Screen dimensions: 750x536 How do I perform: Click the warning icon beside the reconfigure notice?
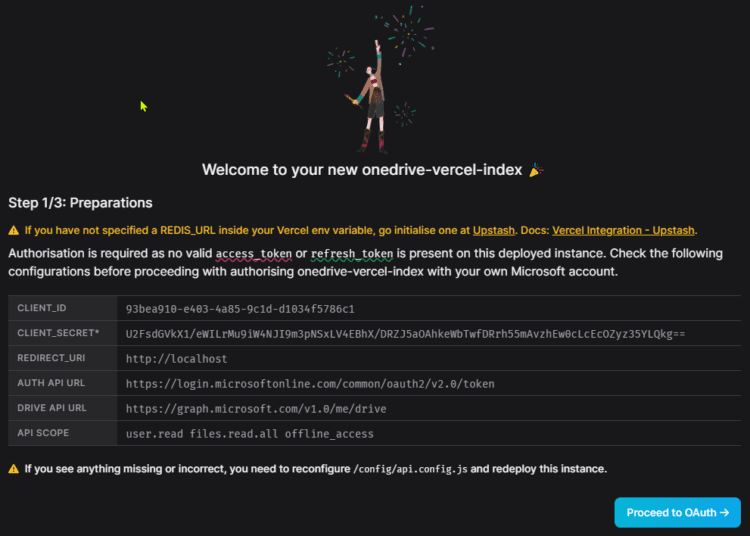[x=14, y=469]
